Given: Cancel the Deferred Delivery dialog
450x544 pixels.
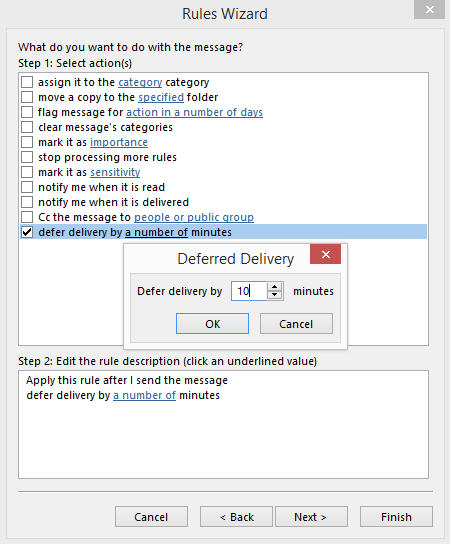Looking at the screenshot, I should (x=296, y=324).
